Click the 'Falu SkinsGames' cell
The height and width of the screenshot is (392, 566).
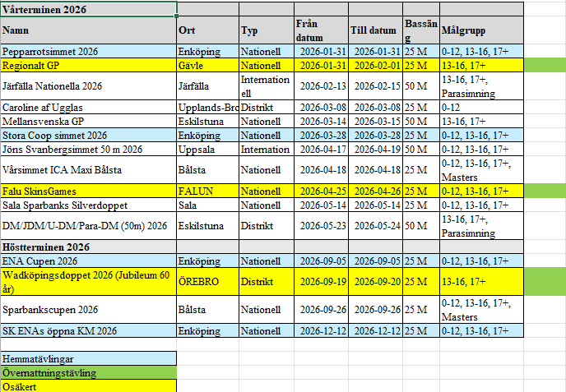[x=88, y=191]
